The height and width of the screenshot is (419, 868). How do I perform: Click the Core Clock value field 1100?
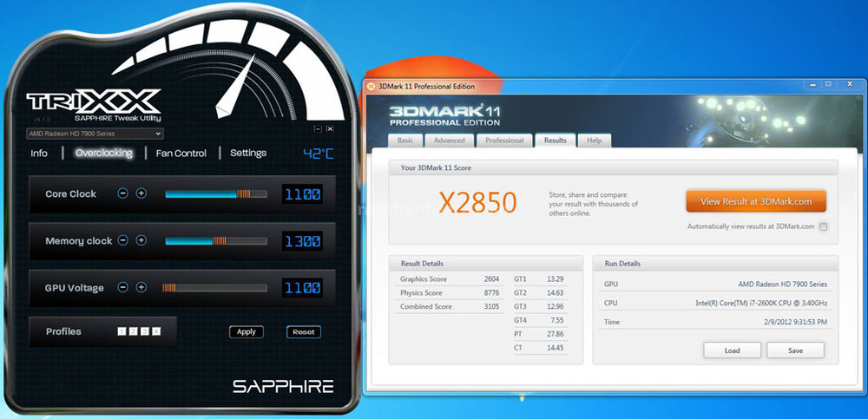[x=302, y=193]
